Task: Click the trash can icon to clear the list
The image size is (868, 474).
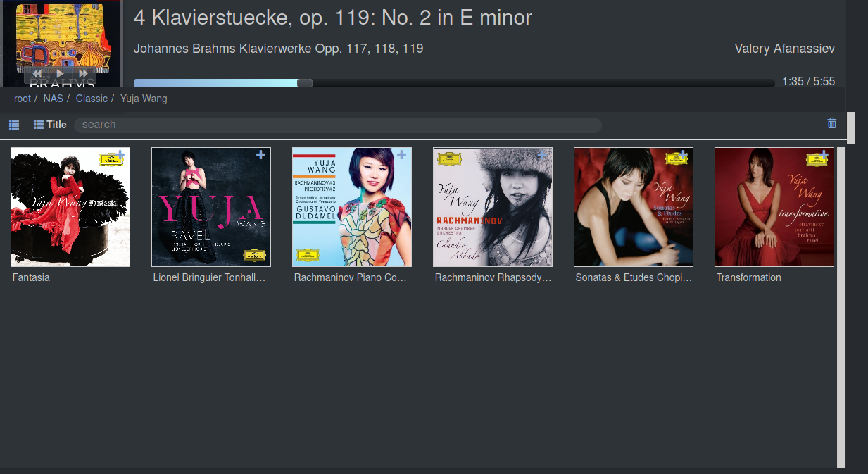Action: coord(832,123)
